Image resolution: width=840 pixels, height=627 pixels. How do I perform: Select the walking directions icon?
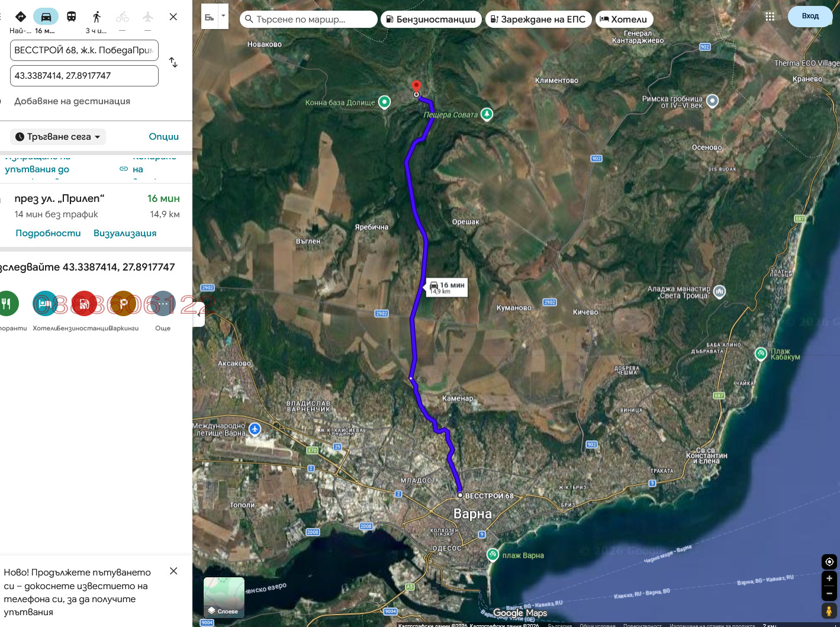tap(95, 17)
